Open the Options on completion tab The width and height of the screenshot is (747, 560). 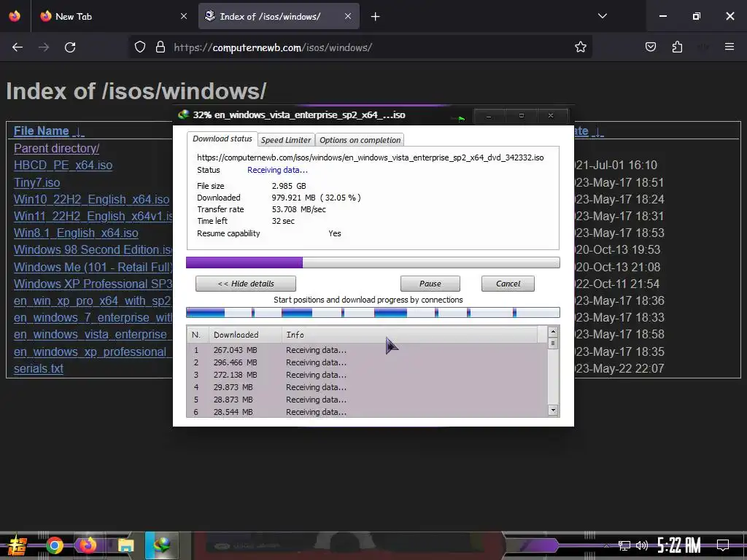360,140
